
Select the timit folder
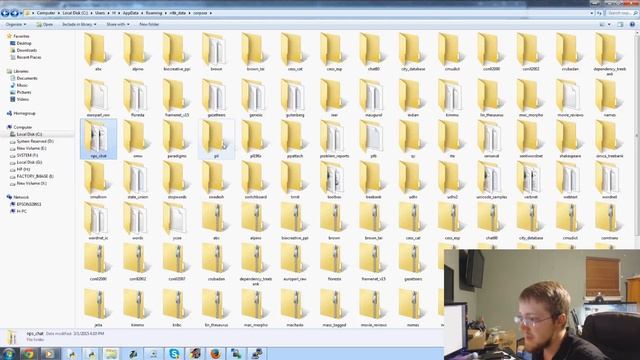[x=295, y=180]
